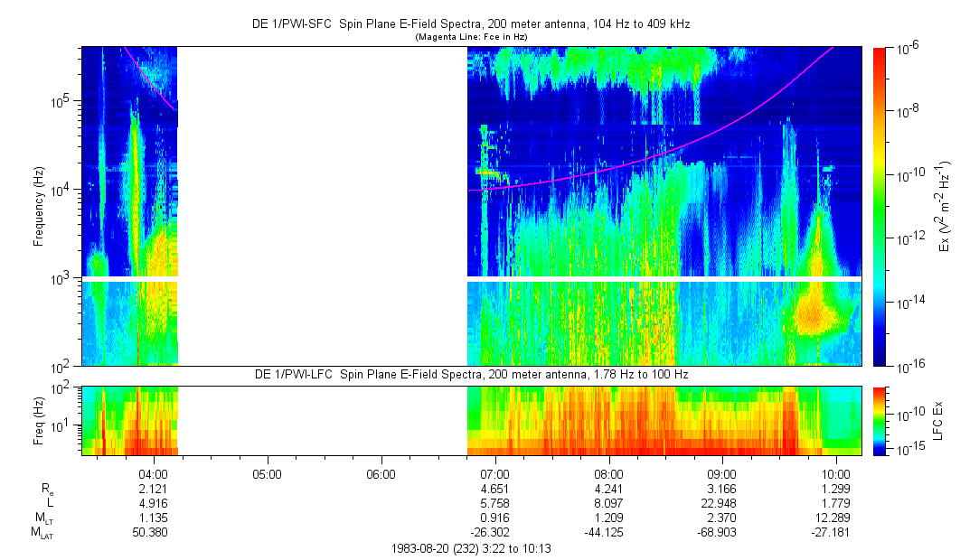Click the main Ex color bar
This screenshot has width=979, height=560.
pos(880,206)
